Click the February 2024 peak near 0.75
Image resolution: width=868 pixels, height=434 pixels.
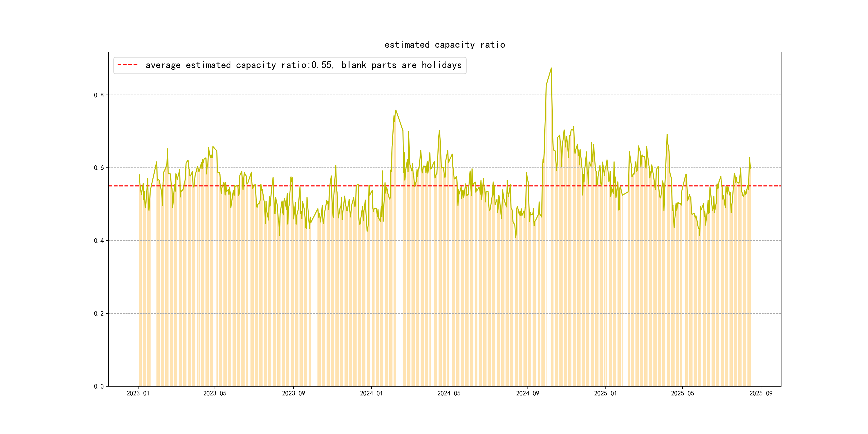(396, 110)
